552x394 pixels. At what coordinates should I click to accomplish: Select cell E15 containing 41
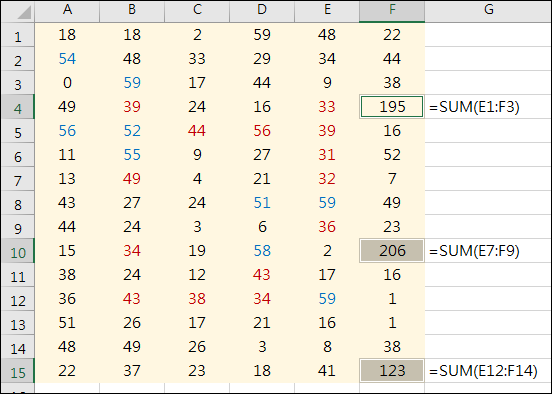point(327,370)
